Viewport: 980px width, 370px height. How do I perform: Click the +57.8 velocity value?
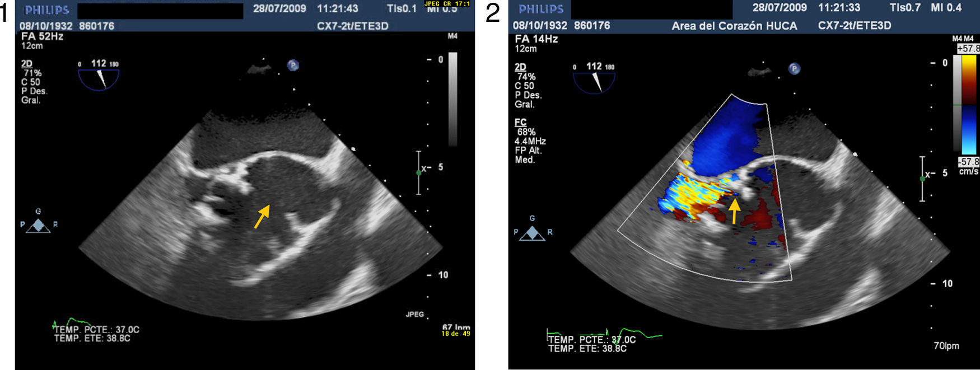(x=968, y=49)
